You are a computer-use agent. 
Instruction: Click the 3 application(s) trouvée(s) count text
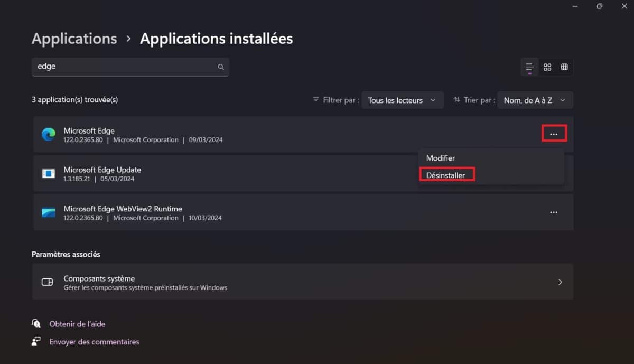pyautogui.click(x=74, y=99)
